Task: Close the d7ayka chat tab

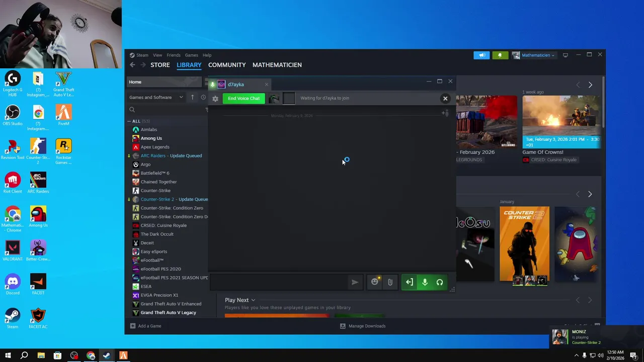Action: coord(267,84)
